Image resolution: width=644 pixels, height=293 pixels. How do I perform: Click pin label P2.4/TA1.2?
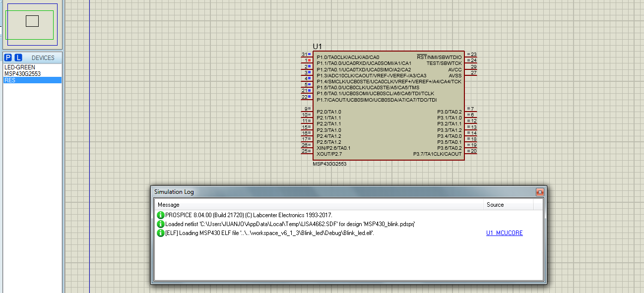(329, 136)
